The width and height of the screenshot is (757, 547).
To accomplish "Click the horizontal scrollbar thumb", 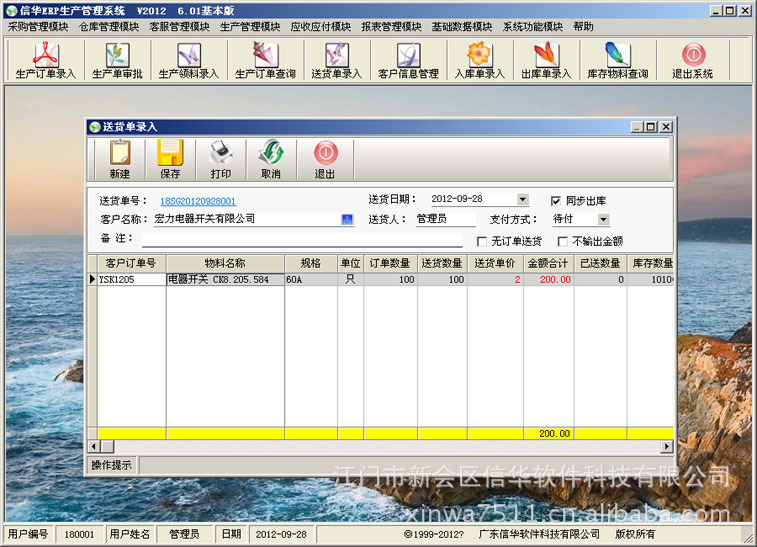I will click(107, 447).
